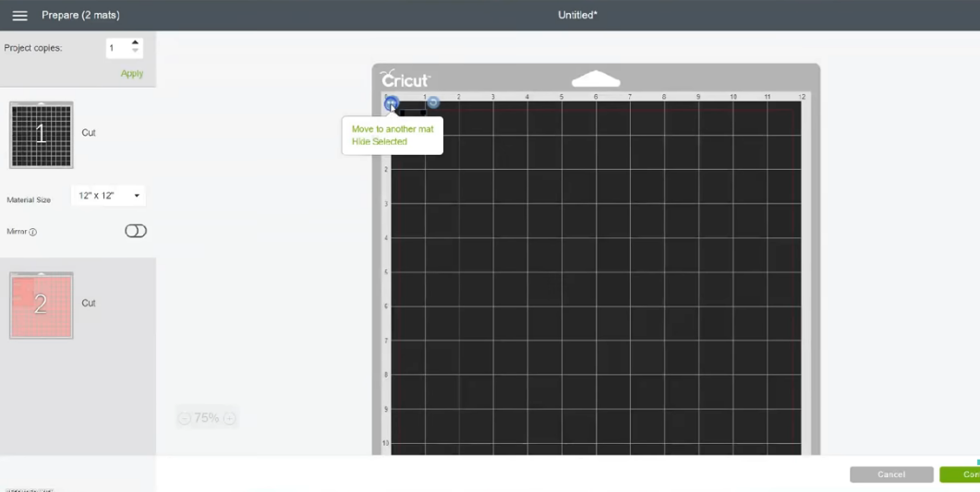Apply the project copies setting
Image resolution: width=980 pixels, height=492 pixels.
[132, 74]
